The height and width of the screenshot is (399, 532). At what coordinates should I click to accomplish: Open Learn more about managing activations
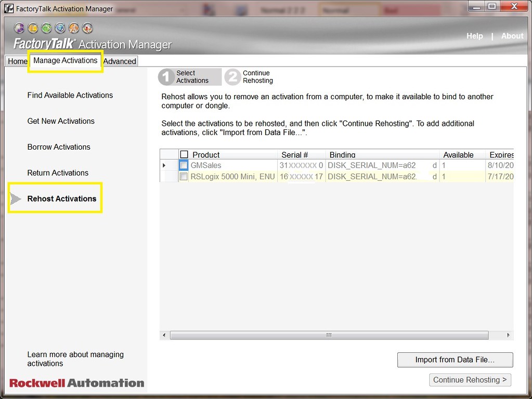tap(75, 358)
